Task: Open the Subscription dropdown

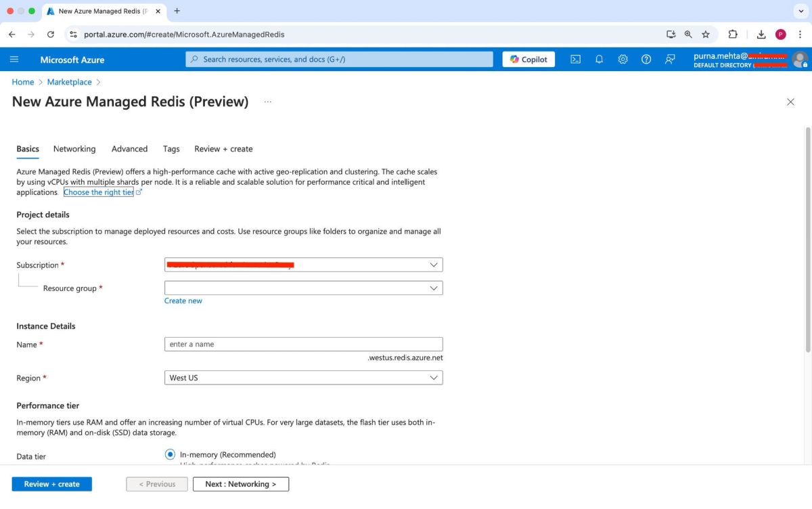Action: point(303,265)
